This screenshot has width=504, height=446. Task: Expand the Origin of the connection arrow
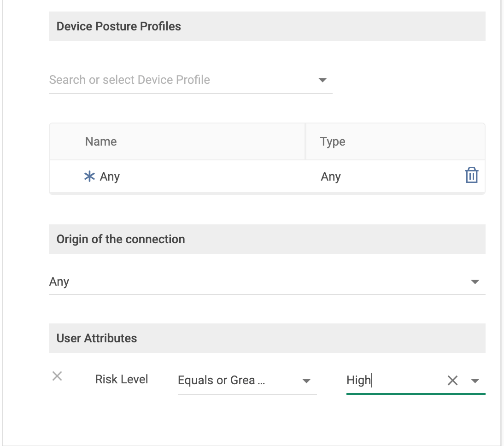pyautogui.click(x=475, y=282)
